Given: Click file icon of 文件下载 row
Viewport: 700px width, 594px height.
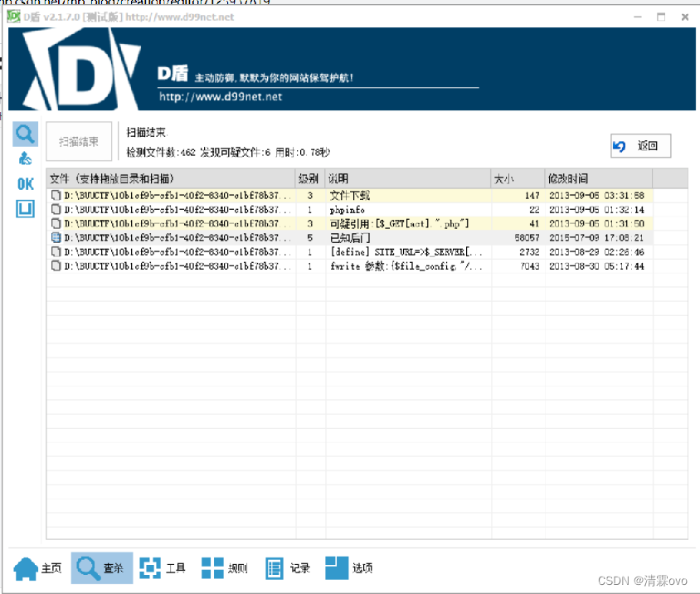Looking at the screenshot, I should click(x=56, y=195).
